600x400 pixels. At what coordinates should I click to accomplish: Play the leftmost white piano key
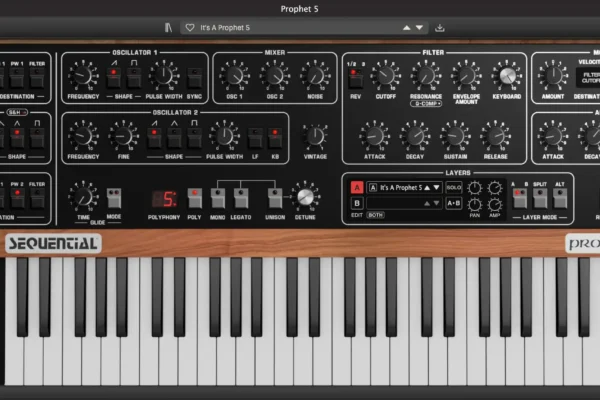[14, 360]
